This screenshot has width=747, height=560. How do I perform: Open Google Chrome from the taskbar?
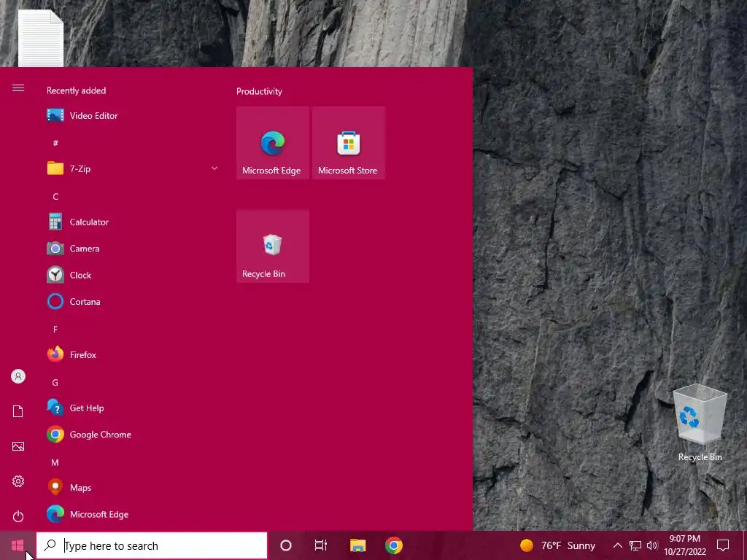pos(394,545)
